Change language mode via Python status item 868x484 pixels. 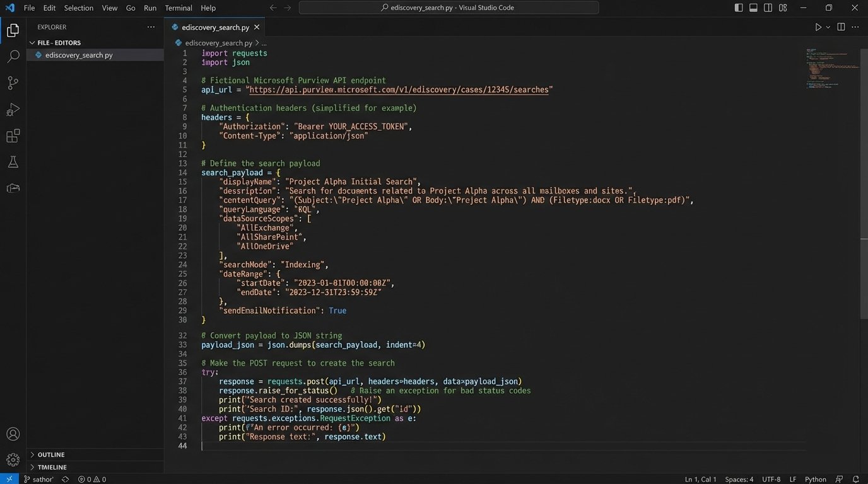pyautogui.click(x=815, y=479)
